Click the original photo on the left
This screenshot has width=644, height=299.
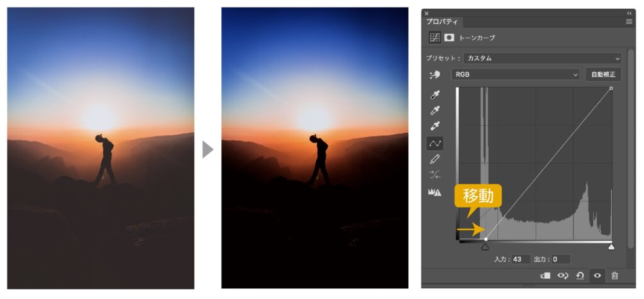(101, 148)
